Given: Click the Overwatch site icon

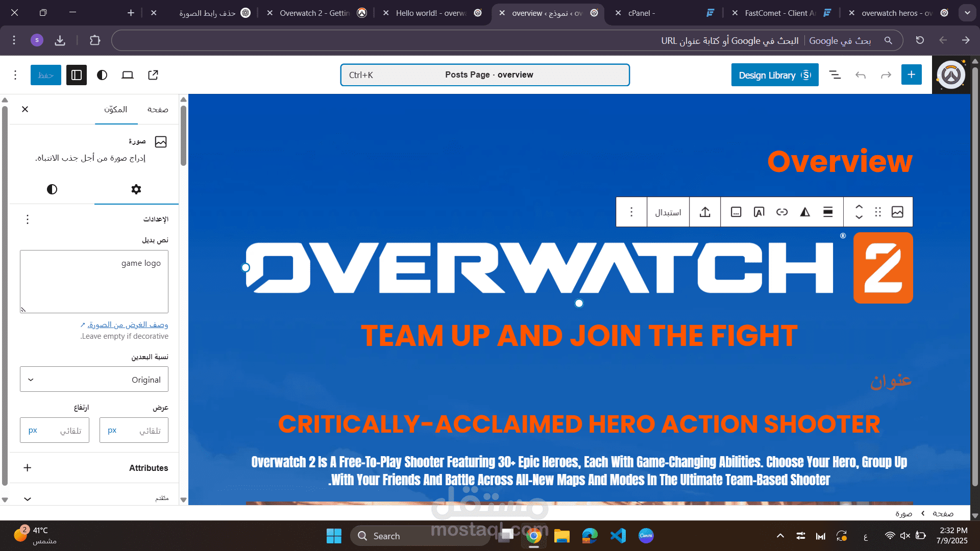Looking at the screenshot, I should (951, 75).
